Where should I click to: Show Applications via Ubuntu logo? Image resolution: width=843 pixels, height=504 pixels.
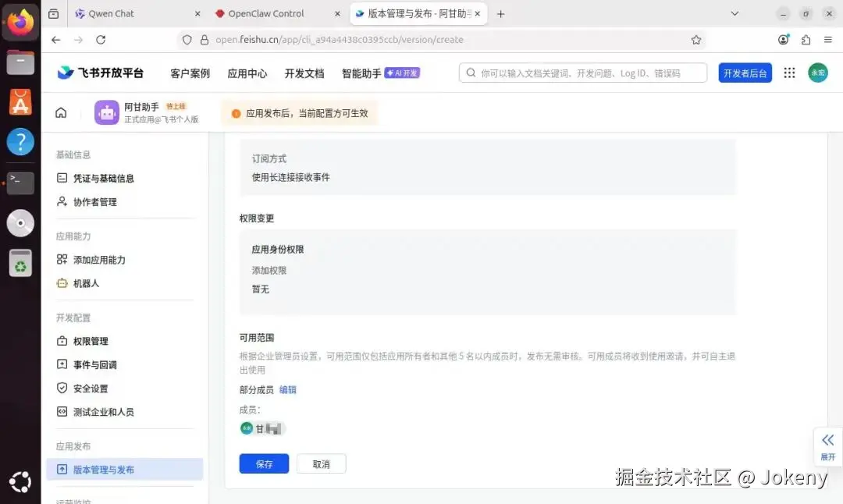pos(20,482)
